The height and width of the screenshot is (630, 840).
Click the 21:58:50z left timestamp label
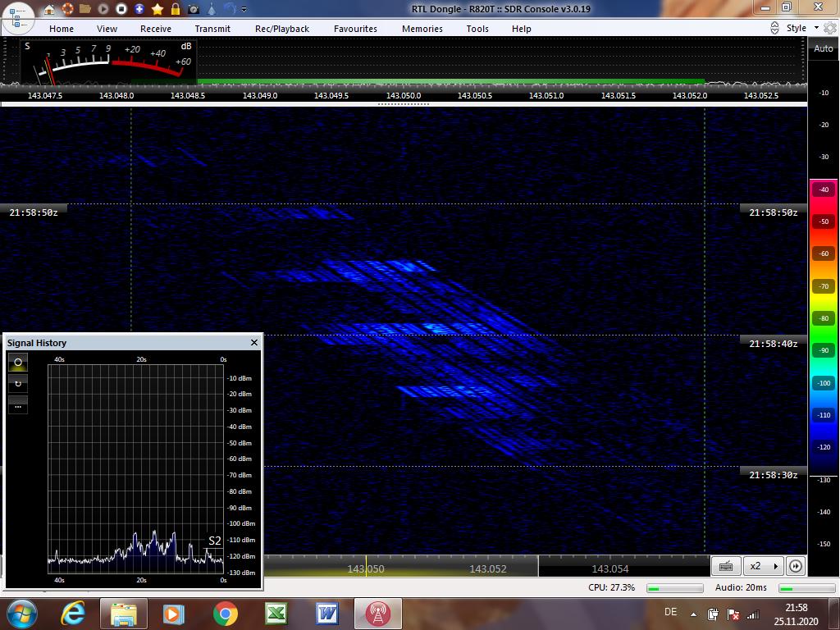coord(33,212)
